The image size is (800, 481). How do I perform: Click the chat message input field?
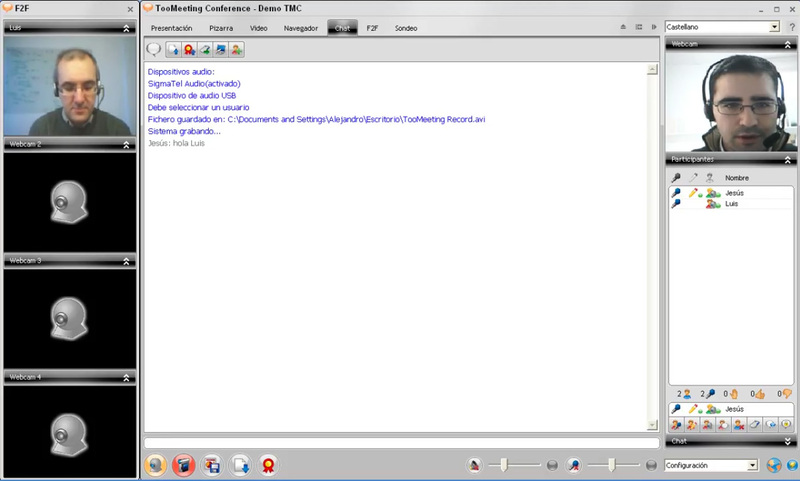tap(402, 443)
